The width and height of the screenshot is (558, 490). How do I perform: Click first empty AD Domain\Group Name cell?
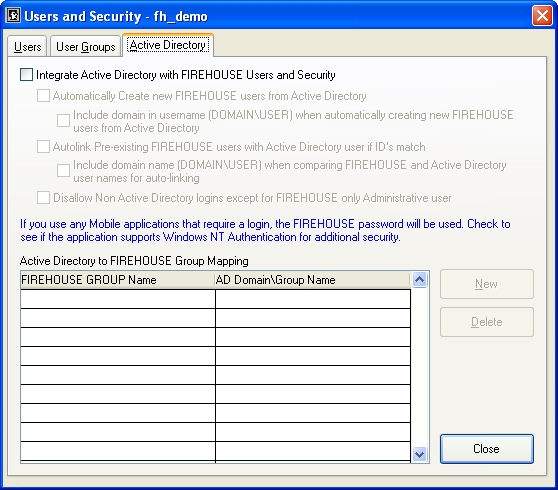coord(313,299)
